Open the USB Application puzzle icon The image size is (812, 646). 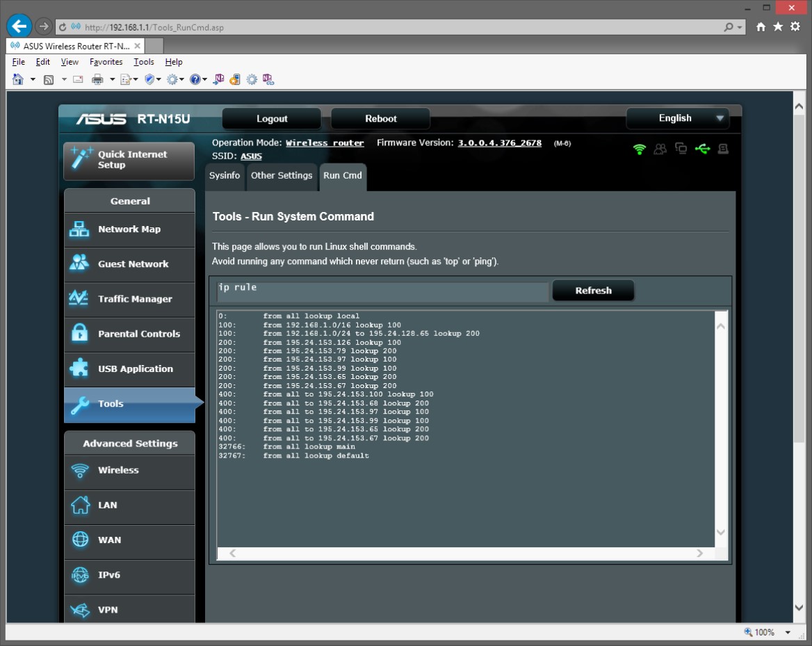click(x=79, y=369)
